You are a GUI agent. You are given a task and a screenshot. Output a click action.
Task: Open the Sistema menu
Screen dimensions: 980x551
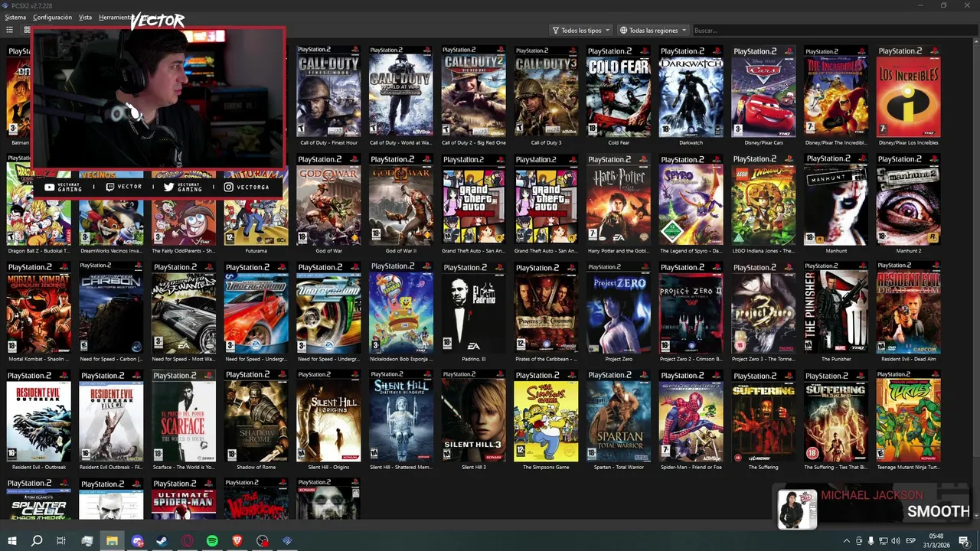click(x=15, y=17)
